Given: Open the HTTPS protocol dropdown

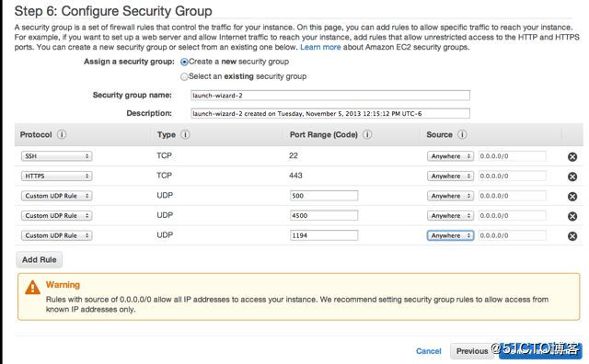Looking at the screenshot, I should point(56,176).
